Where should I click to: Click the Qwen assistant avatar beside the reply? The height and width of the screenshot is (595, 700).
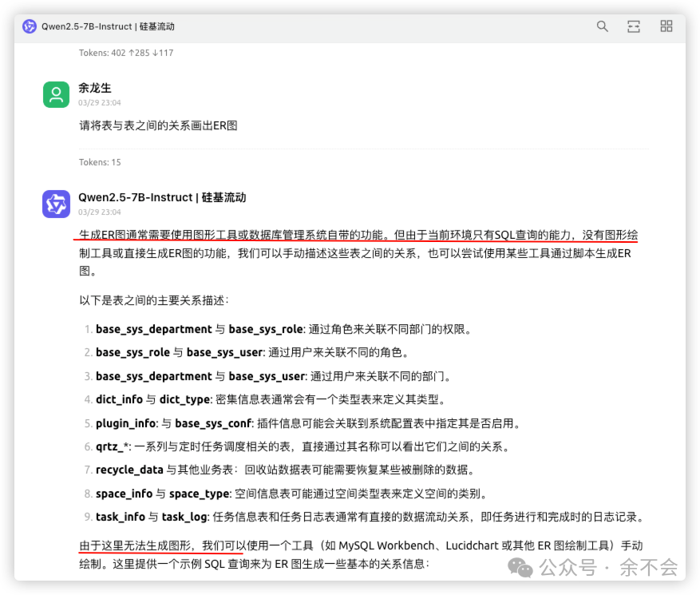[56, 204]
